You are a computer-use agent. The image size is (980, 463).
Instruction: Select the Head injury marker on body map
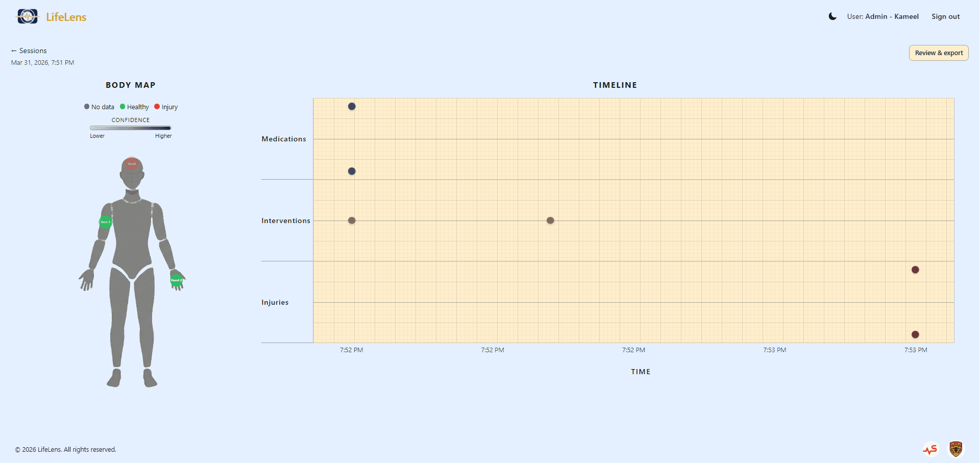132,164
